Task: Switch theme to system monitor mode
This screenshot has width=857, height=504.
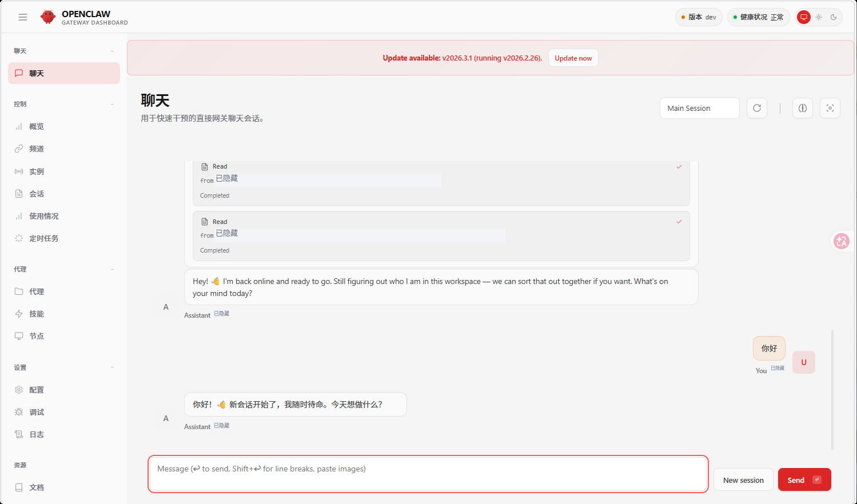Action: click(x=804, y=17)
